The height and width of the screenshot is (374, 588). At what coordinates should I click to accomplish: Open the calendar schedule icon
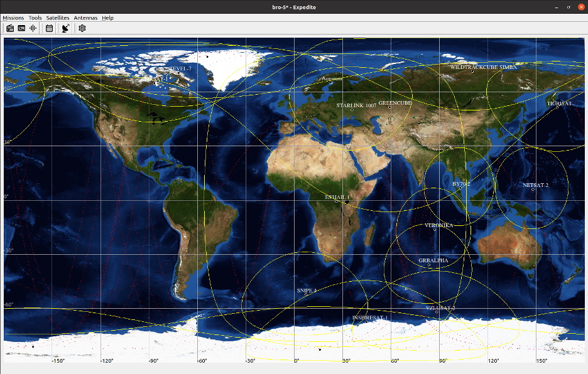point(49,28)
